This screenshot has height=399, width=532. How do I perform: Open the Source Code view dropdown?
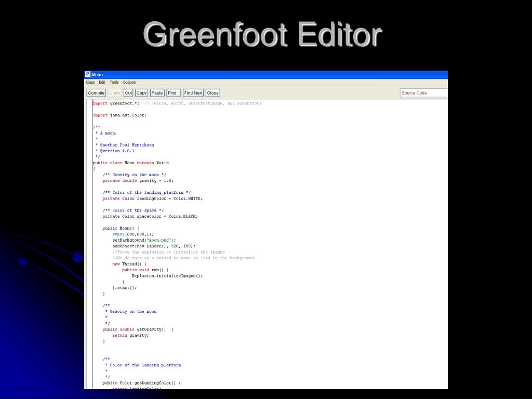424,93
